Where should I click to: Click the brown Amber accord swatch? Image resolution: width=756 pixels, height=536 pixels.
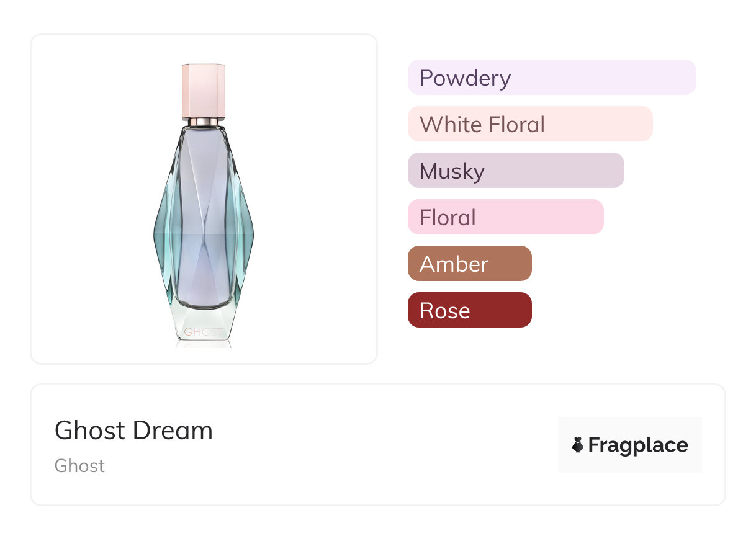469,264
